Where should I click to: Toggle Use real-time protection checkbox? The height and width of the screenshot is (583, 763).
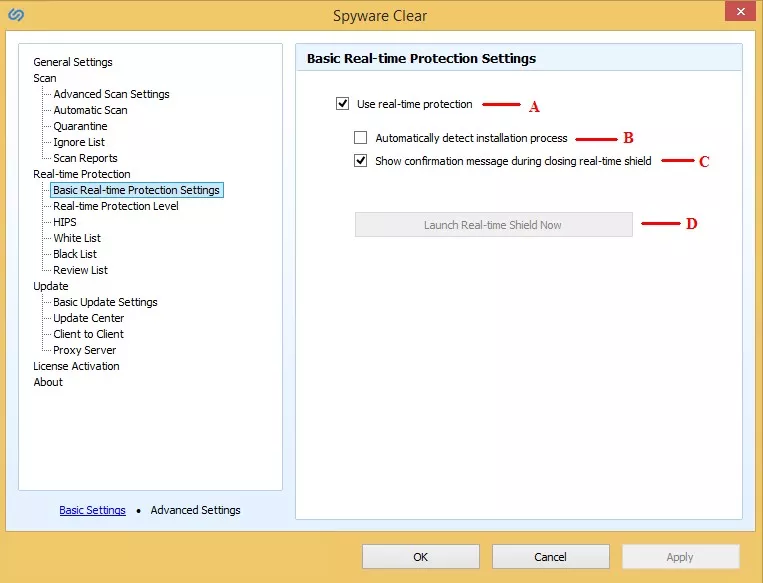coord(343,104)
